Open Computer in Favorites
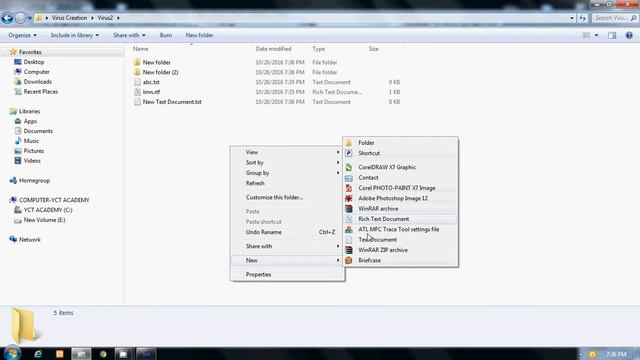Screen dimensions: 640x360 [x=36, y=72]
